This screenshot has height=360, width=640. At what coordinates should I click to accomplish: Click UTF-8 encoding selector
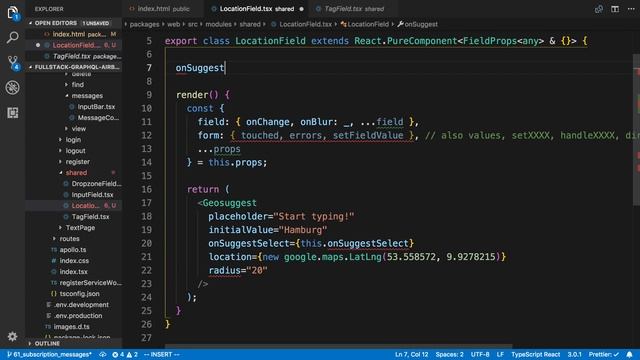pyautogui.click(x=480, y=355)
